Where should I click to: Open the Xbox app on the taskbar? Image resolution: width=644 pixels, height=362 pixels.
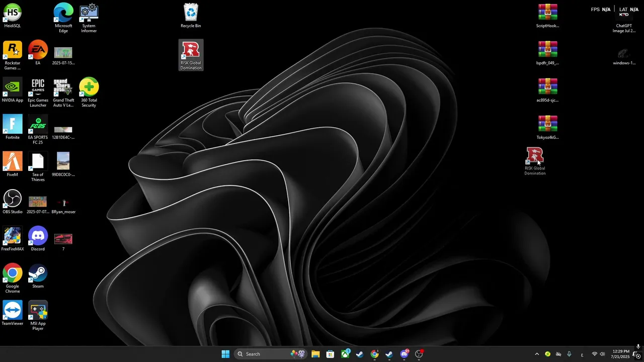(345, 354)
